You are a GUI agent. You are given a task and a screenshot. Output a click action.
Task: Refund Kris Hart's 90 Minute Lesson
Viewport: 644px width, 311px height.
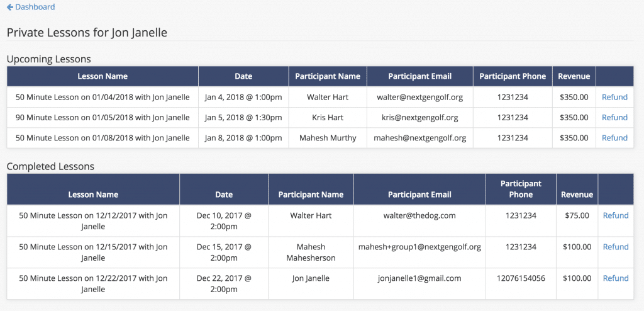[614, 117]
